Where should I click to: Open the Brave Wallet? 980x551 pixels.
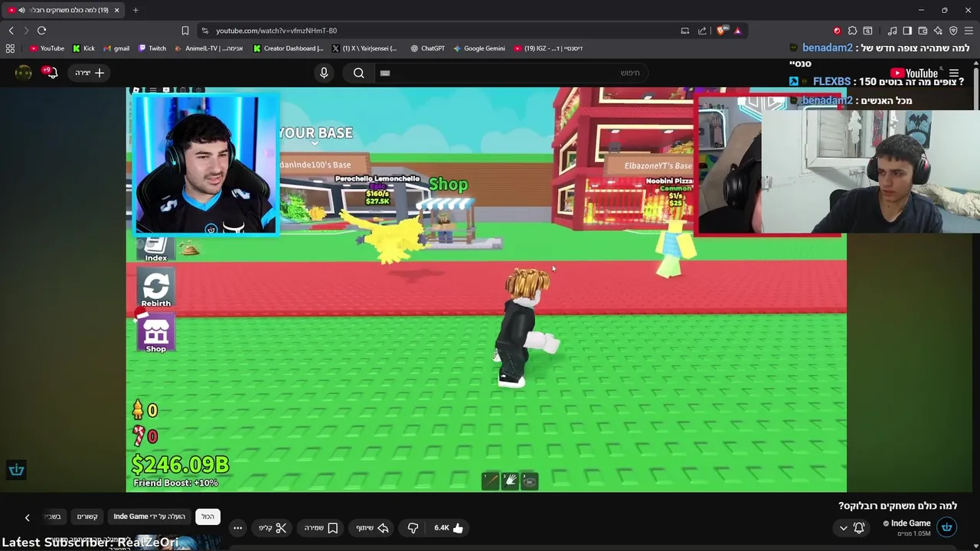click(x=923, y=31)
